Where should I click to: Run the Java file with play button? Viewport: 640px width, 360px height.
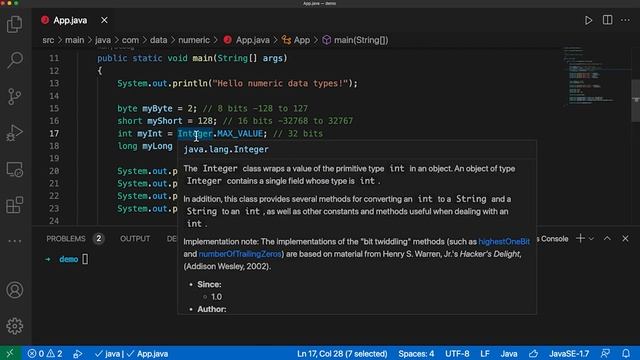click(x=588, y=20)
